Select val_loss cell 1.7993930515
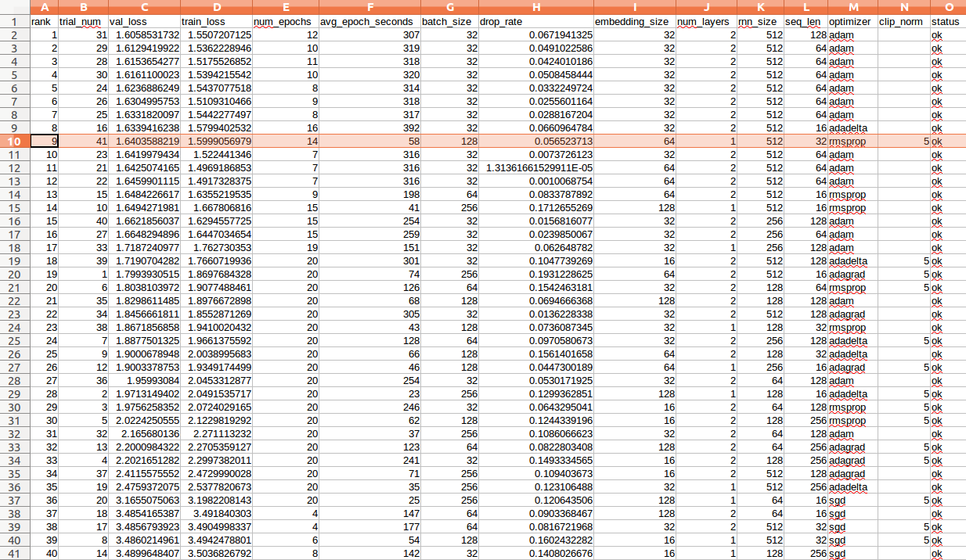The height and width of the screenshot is (560, 966). pos(146,274)
